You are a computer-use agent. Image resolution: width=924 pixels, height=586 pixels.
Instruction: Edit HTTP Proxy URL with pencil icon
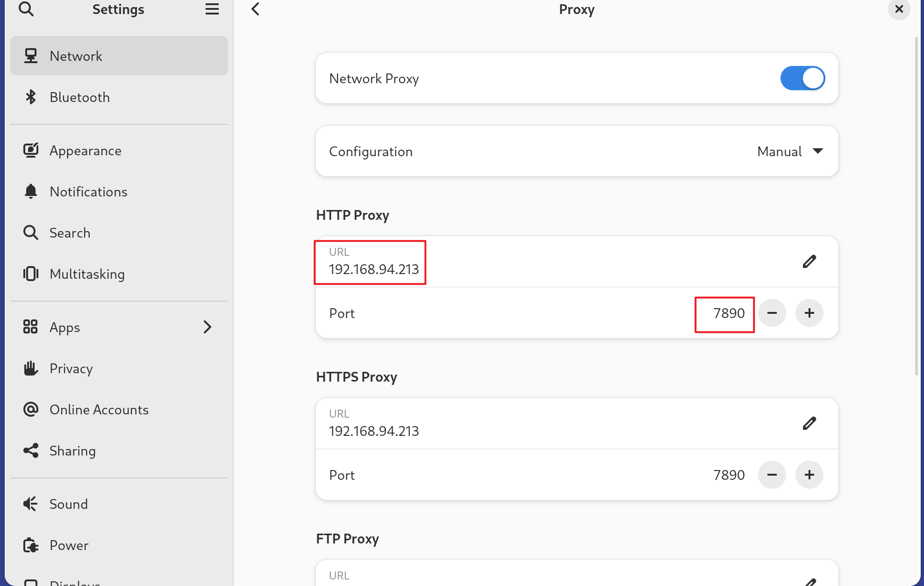tap(809, 261)
